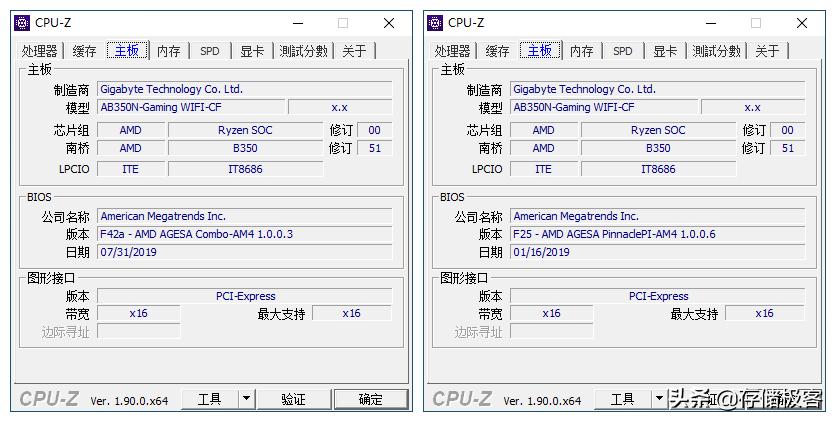Click 带宽 x16 value in left window
The height and width of the screenshot is (422, 836).
pos(139,313)
